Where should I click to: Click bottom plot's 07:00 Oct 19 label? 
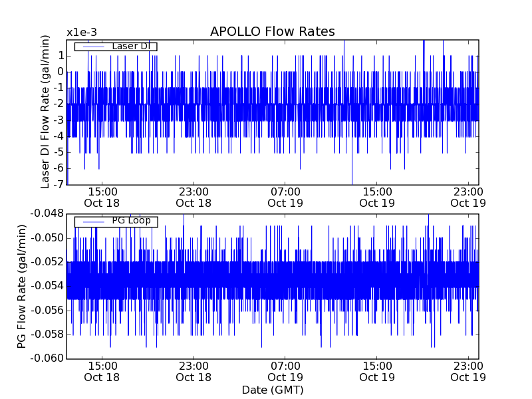tap(285, 372)
